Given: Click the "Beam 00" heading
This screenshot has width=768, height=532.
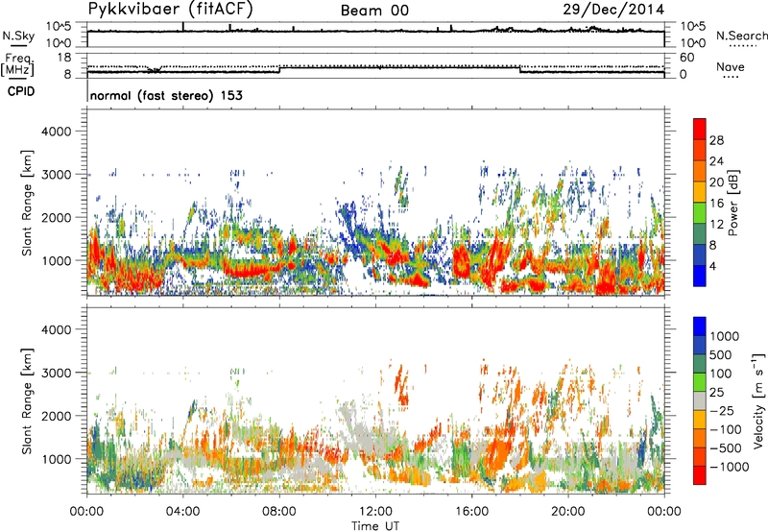Looking at the screenshot, I should click(374, 11).
